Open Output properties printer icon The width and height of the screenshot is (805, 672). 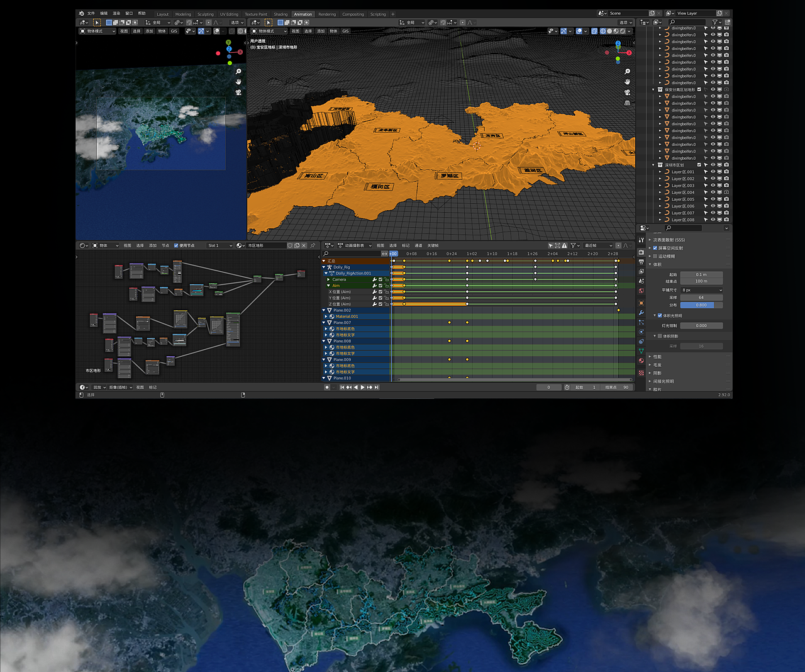[641, 262]
